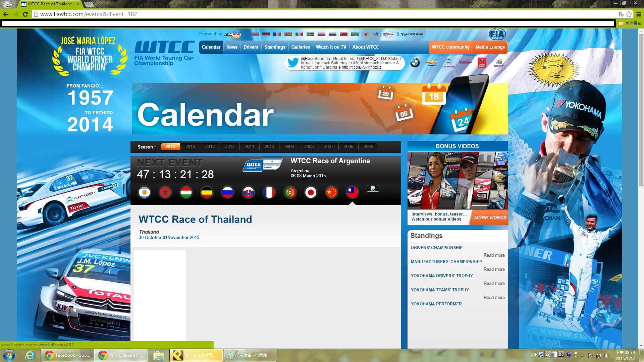This screenshot has height=362, width=644.
Task: Select China race round flag
Action: [x=332, y=192]
